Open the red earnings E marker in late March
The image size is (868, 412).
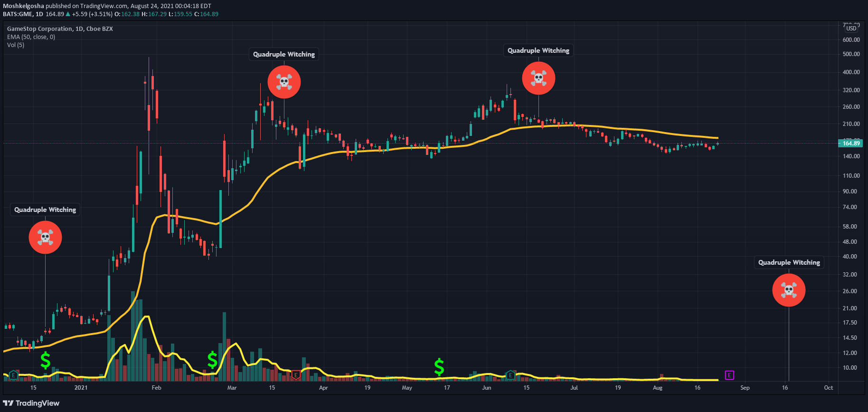point(296,375)
